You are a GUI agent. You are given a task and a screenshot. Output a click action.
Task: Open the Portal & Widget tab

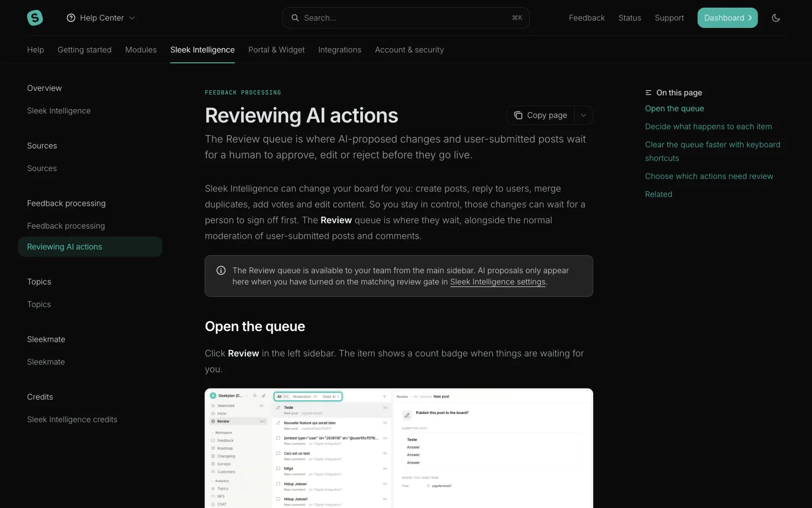click(x=277, y=50)
